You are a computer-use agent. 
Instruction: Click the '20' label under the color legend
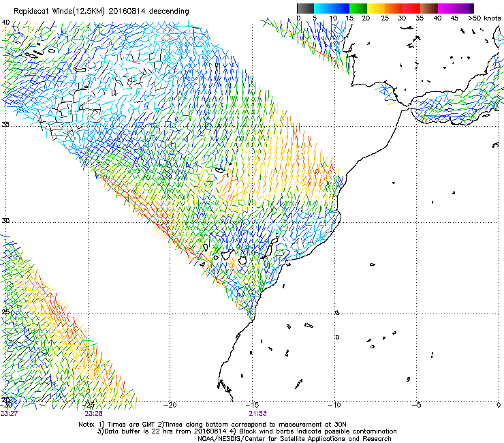(366, 18)
